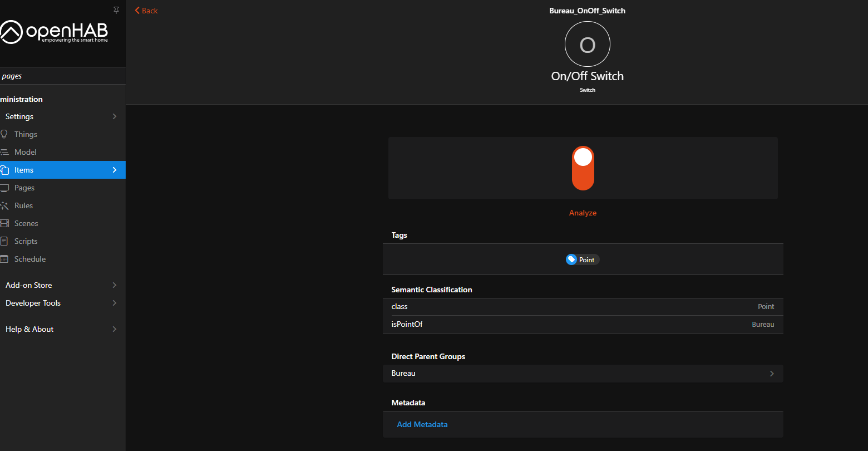The height and width of the screenshot is (451, 868).
Task: Pin the sidebar open
Action: pos(116,10)
